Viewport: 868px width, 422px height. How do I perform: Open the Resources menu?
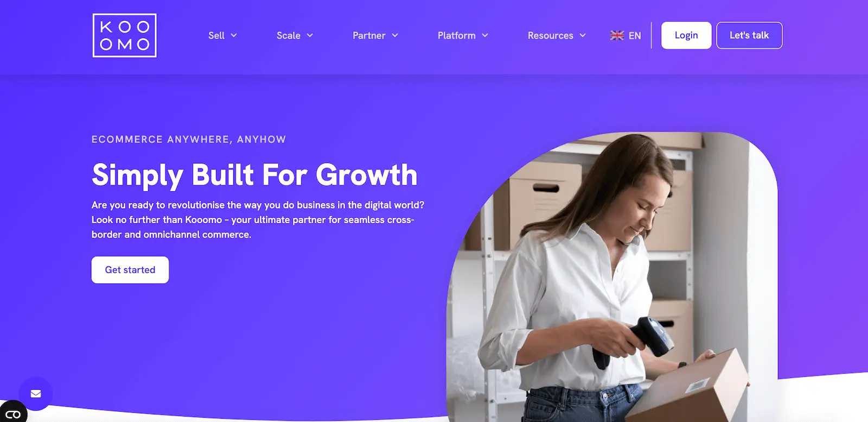click(551, 35)
